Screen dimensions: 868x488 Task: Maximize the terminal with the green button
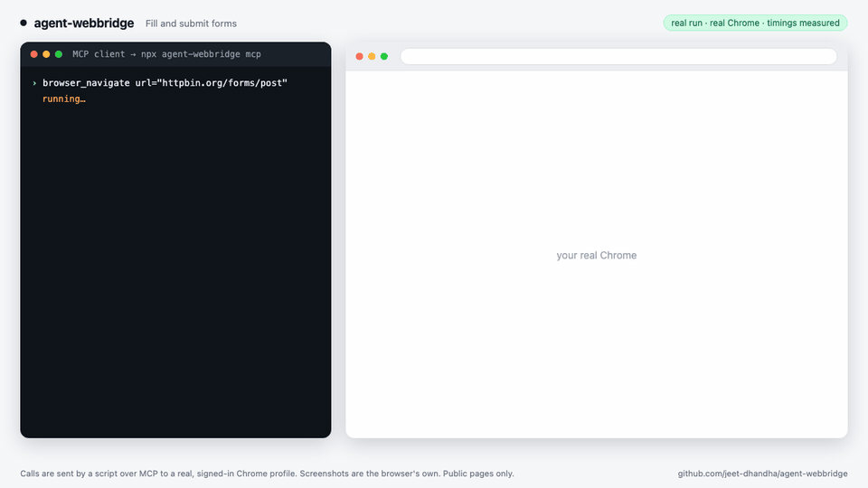click(59, 54)
